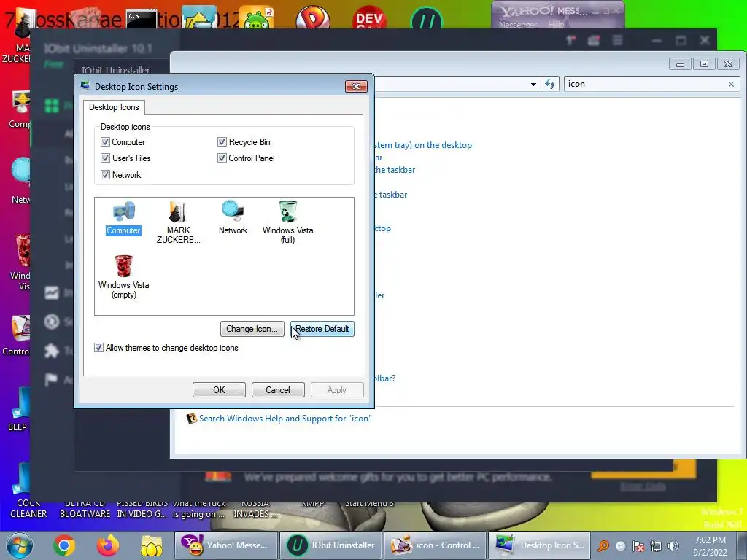
Task: Select the Network icon in preview list
Action: click(233, 218)
